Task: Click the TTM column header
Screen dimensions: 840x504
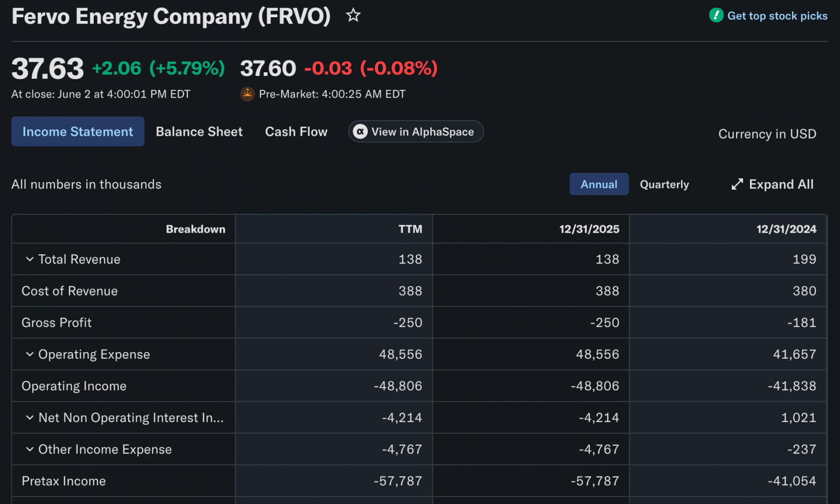Action: pos(410,229)
